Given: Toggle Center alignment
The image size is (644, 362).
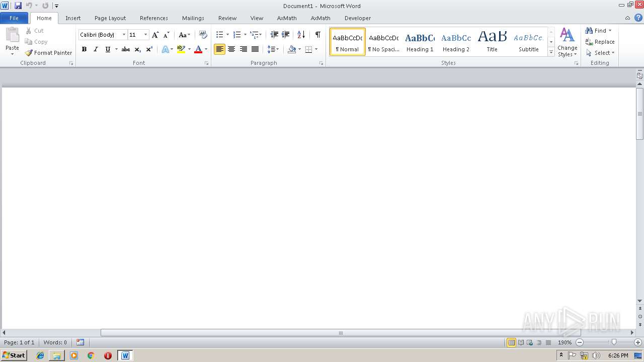Looking at the screenshot, I should (x=231, y=49).
